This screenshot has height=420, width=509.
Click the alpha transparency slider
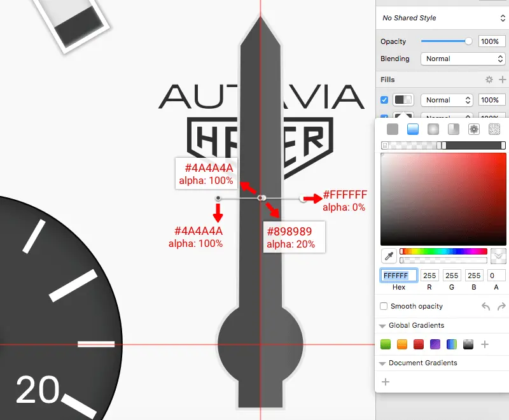pos(443,260)
